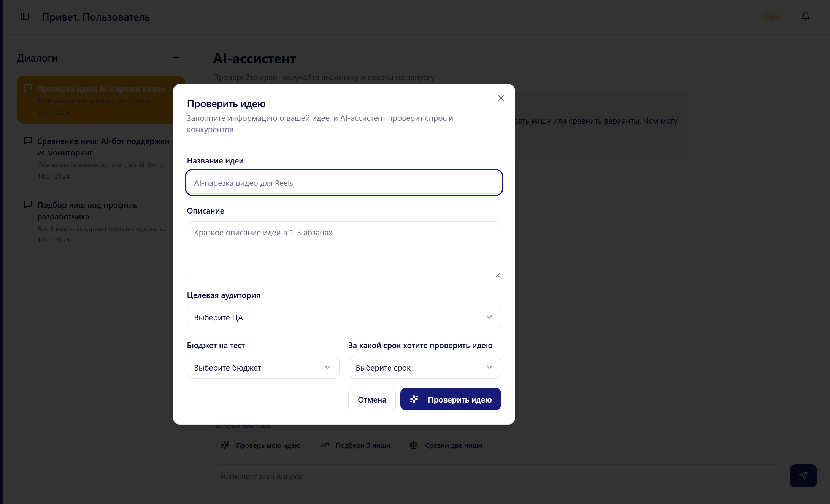Screen dimensions: 830x504
Task: Click the sparkles icon on 'Проверь мою идею'
Action: [x=225, y=445]
